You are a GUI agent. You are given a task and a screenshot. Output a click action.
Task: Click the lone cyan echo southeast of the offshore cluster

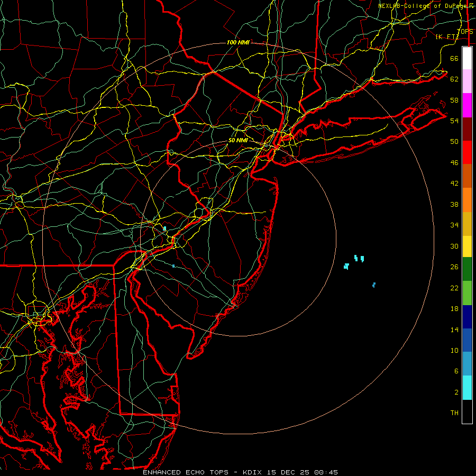tap(374, 285)
